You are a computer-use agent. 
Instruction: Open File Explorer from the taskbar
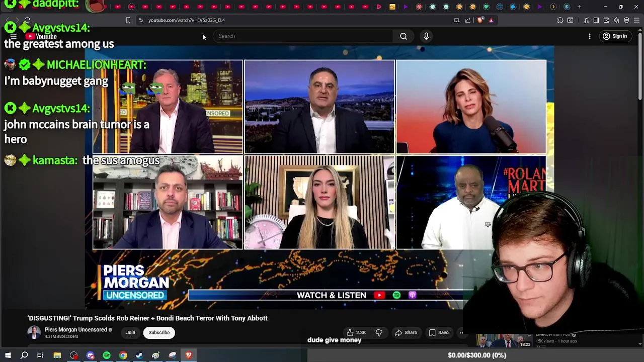[57, 355]
